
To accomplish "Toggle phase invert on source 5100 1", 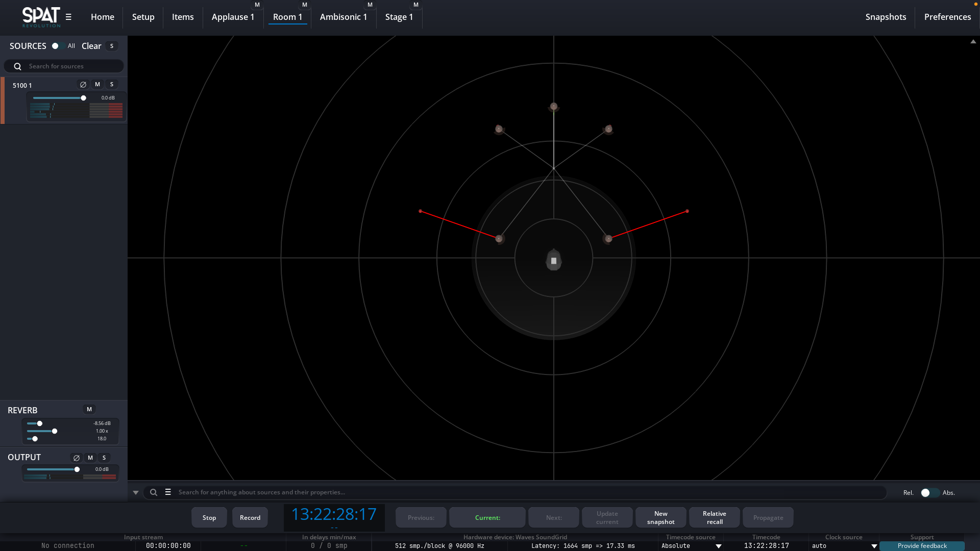I will click(x=83, y=85).
